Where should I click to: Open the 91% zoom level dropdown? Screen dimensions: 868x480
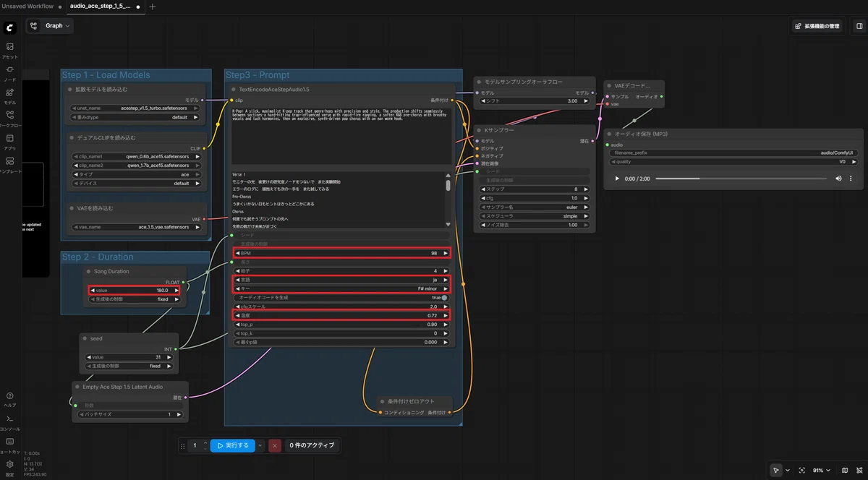[821, 471]
